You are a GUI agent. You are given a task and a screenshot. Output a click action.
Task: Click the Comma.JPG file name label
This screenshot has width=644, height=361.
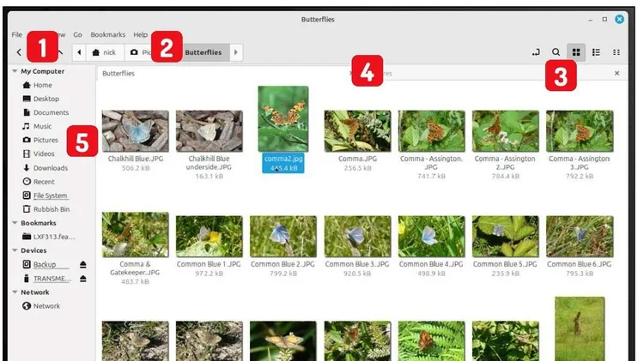click(357, 159)
